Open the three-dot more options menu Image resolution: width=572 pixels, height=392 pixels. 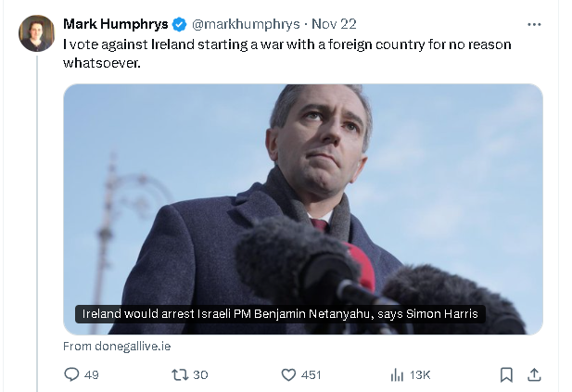tap(534, 24)
